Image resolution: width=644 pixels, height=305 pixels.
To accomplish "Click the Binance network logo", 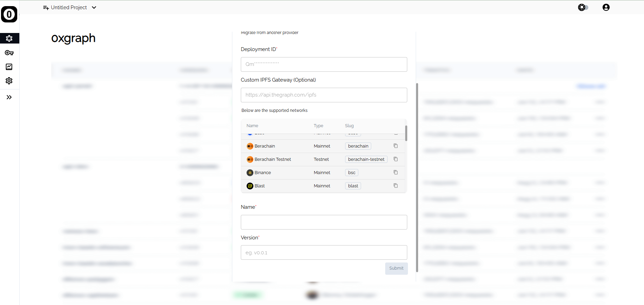I will (250, 173).
